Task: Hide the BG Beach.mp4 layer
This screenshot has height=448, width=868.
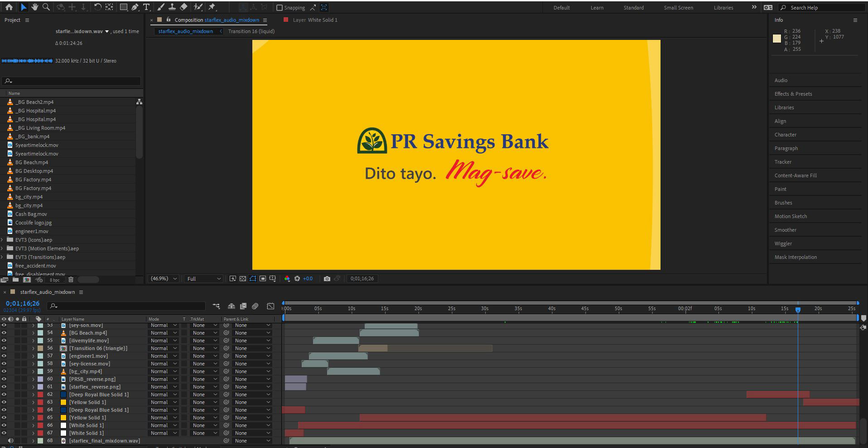Action: coord(4,333)
